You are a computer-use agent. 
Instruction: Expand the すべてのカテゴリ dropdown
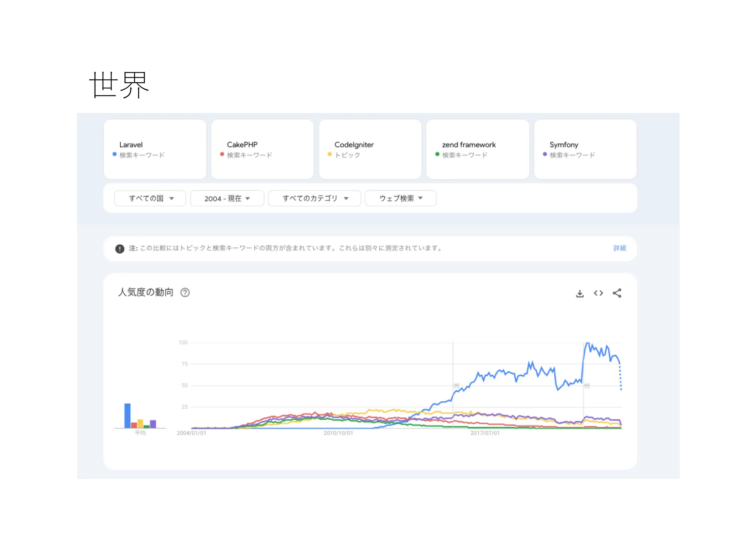(315, 198)
